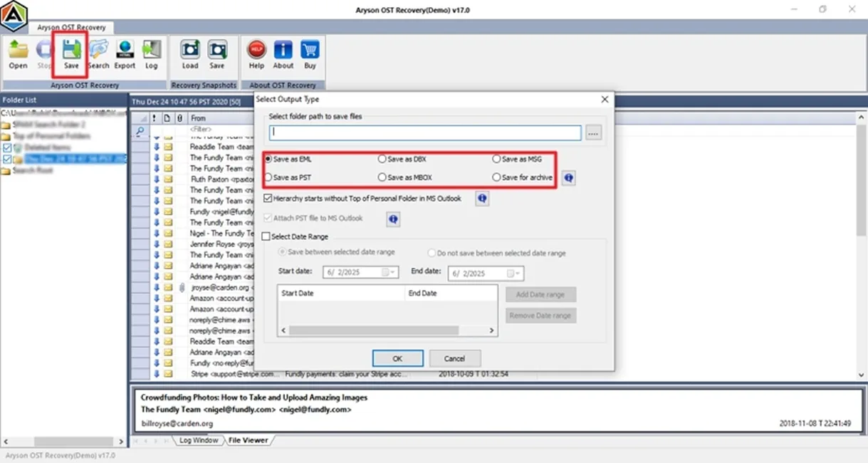Select the Save as MSG radio button

pyautogui.click(x=496, y=159)
